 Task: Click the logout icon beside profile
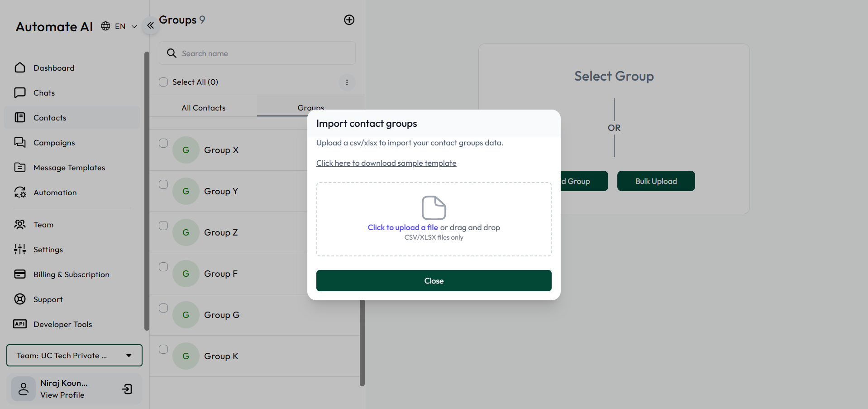(x=127, y=389)
